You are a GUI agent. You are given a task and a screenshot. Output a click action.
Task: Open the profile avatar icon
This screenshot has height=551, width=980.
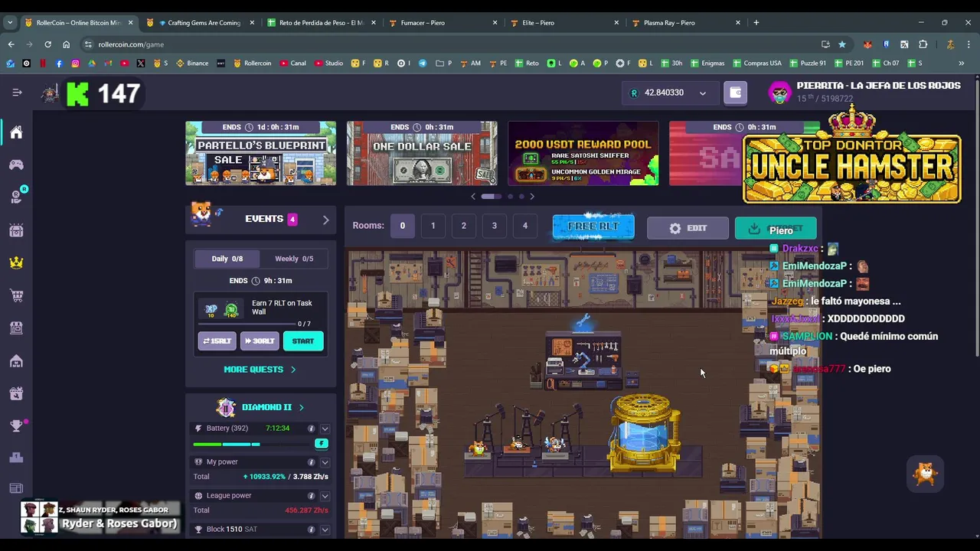click(779, 93)
